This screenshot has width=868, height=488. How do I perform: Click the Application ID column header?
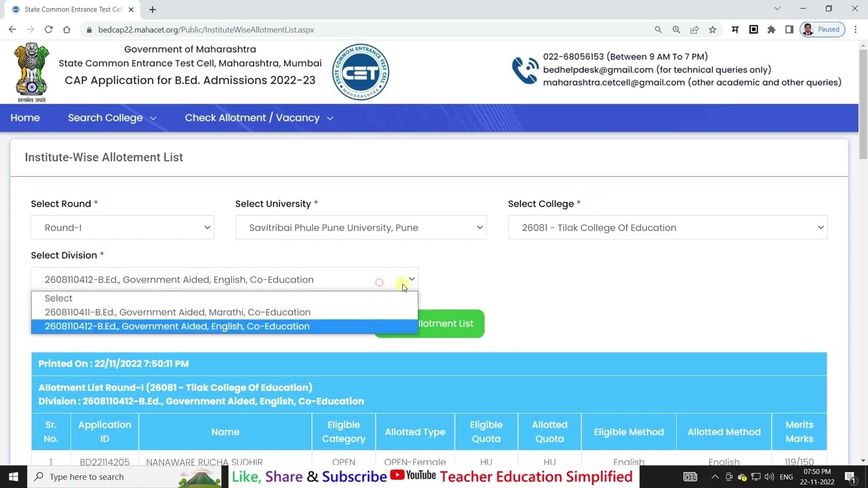(x=104, y=432)
